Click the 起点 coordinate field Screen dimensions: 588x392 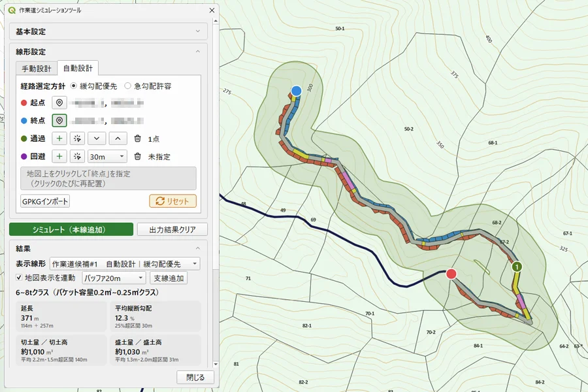point(106,103)
